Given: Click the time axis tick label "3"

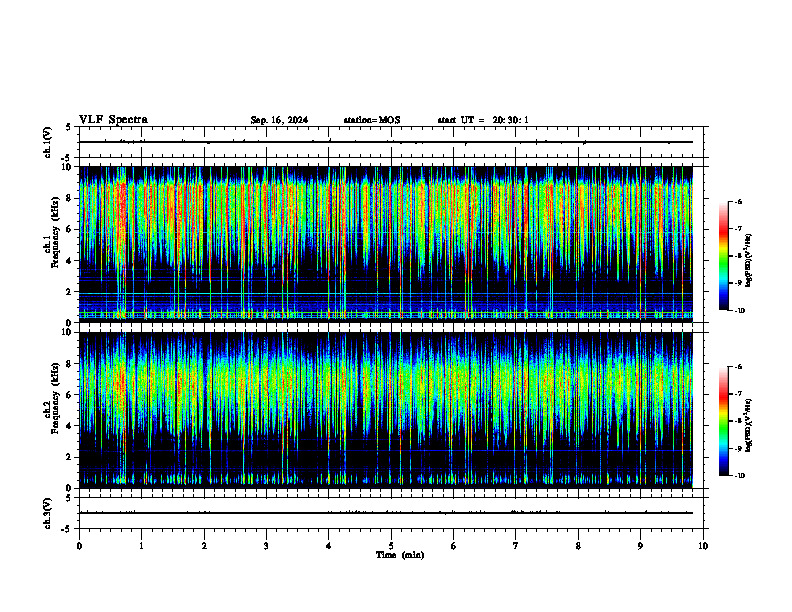Looking at the screenshot, I should point(266,546).
